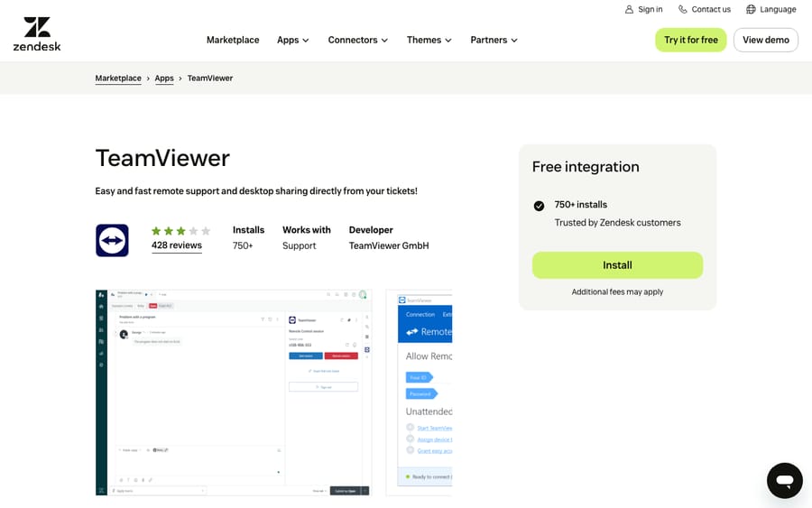Click the Zendesk logo
Image resolution: width=812 pixels, height=508 pixels.
click(x=37, y=34)
